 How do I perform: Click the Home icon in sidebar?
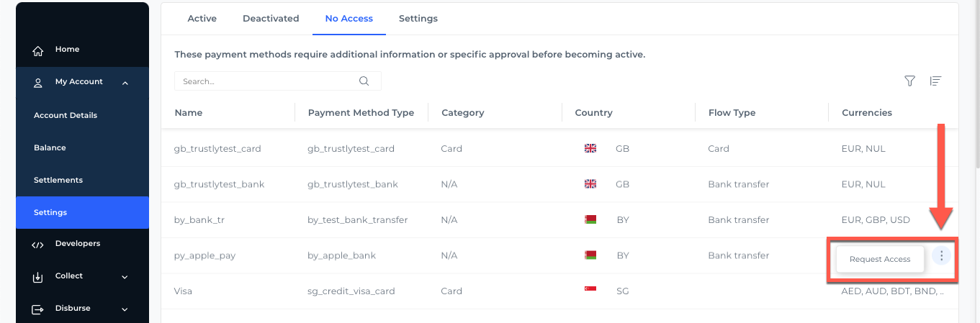[38, 50]
